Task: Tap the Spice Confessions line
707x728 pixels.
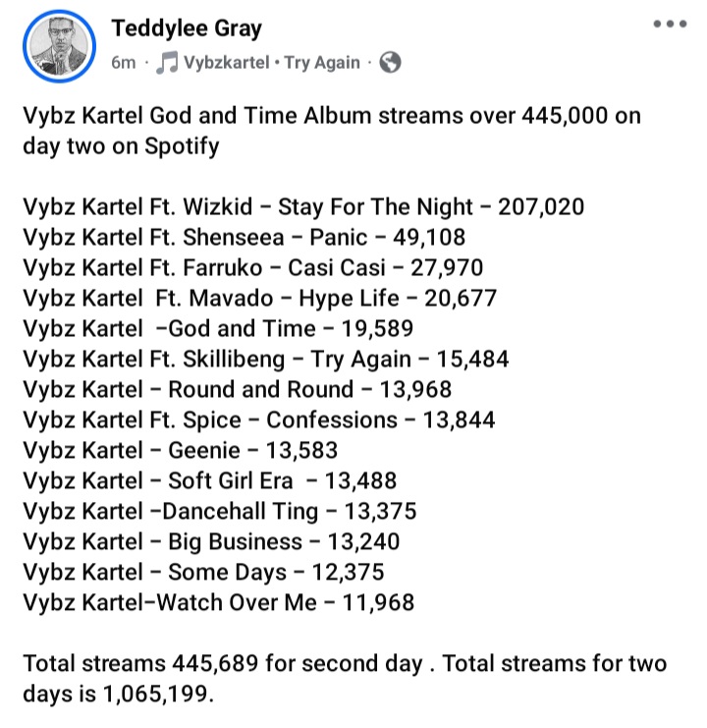Action: (259, 420)
